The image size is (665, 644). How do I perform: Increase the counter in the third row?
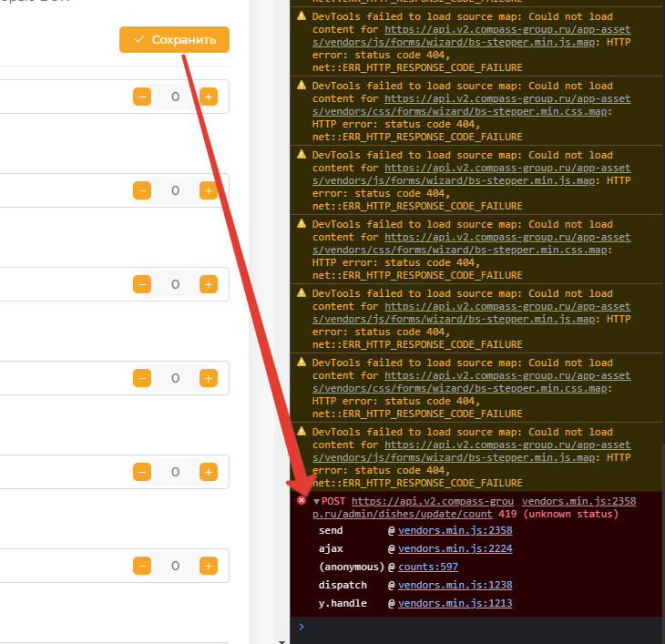209,284
